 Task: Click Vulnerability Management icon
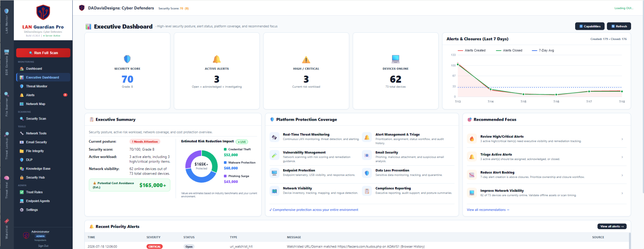pyautogui.click(x=275, y=155)
